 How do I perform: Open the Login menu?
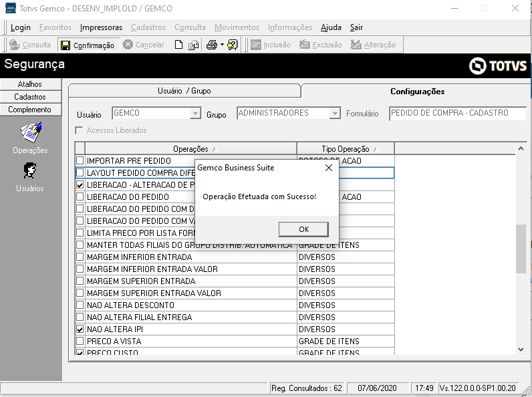click(x=20, y=27)
